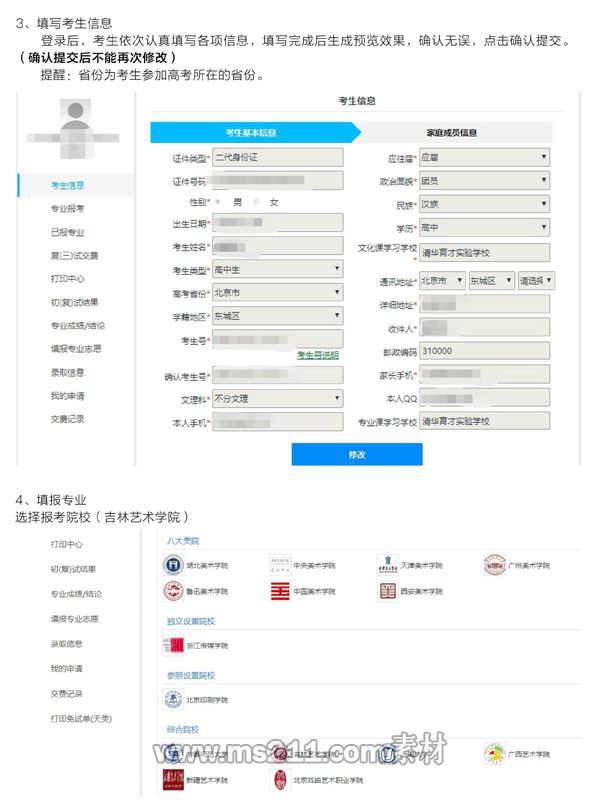600x809 pixels.
Task: Open 专业报考 in the left sidebar
Action: 68,209
